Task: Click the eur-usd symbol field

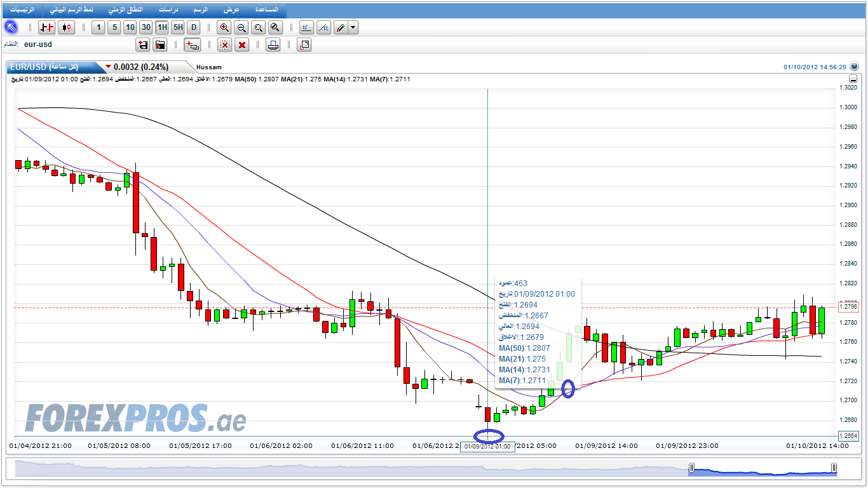Action: [38, 44]
